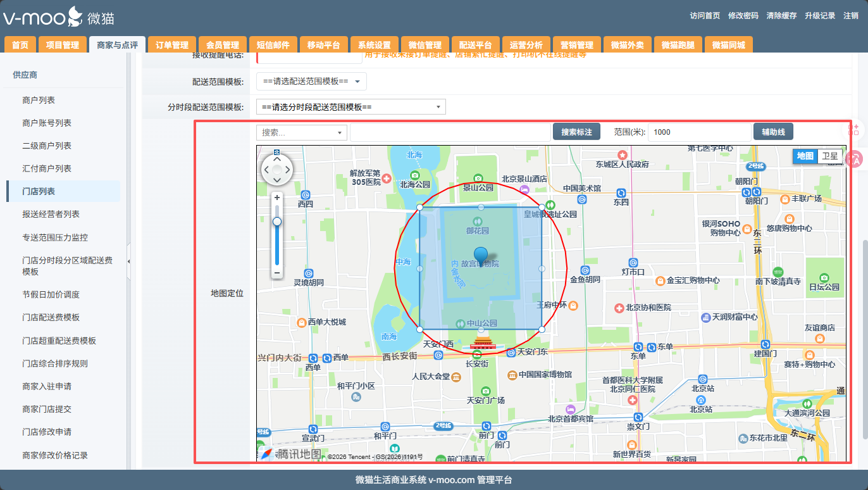
Task: Click the 搜索标注 button
Action: [576, 132]
